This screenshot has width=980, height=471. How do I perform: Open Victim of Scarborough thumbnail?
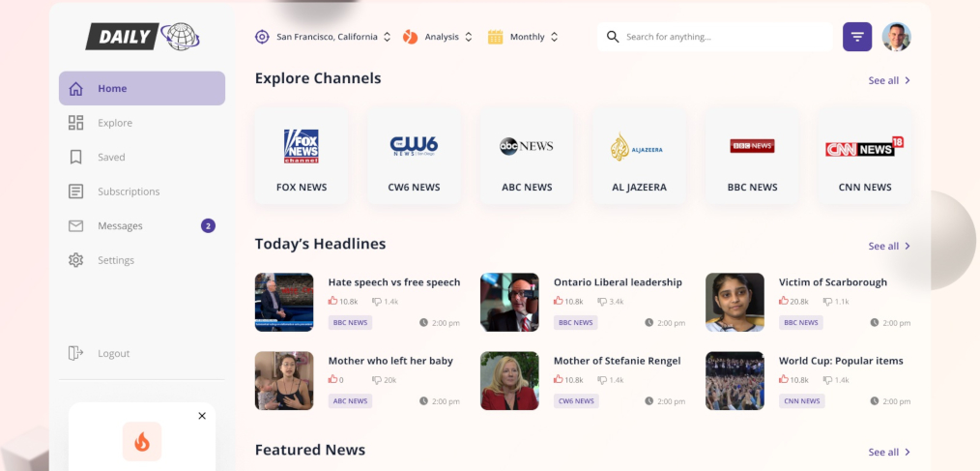735,302
